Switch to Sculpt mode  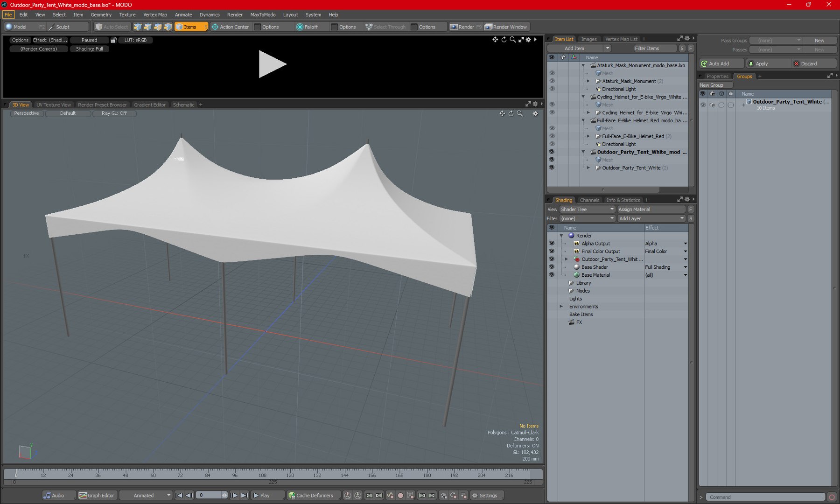[x=68, y=27]
